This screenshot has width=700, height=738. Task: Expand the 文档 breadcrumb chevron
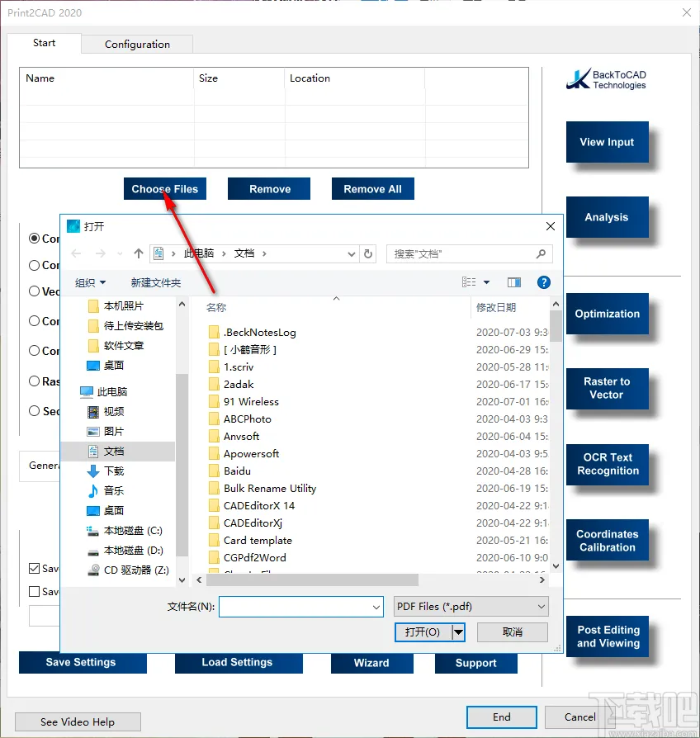(264, 253)
